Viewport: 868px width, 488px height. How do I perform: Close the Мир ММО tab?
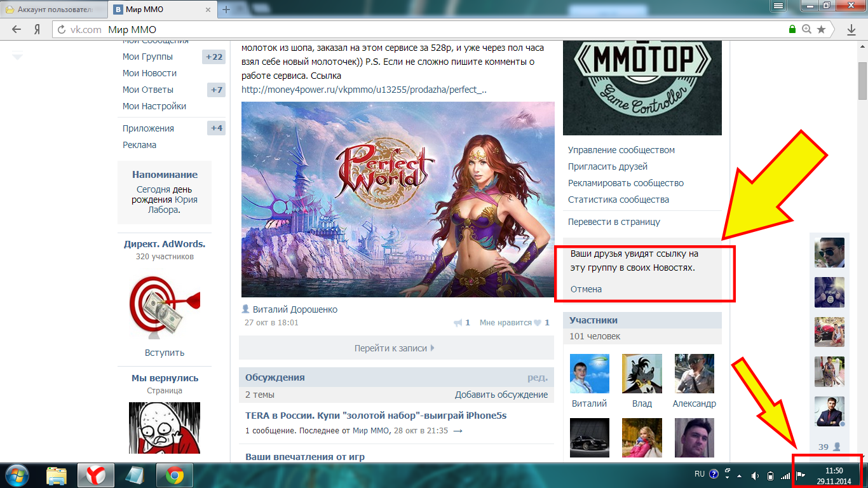[x=208, y=10]
